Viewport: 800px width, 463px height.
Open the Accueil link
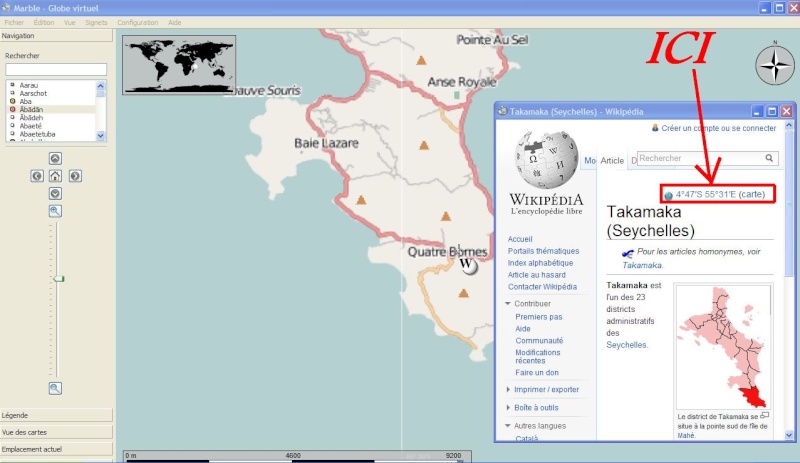tap(520, 239)
